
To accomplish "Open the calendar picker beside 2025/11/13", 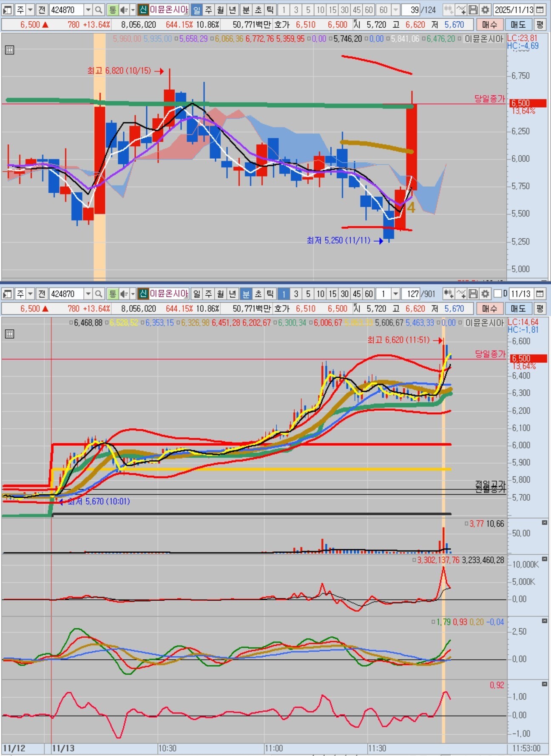I will (540, 10).
